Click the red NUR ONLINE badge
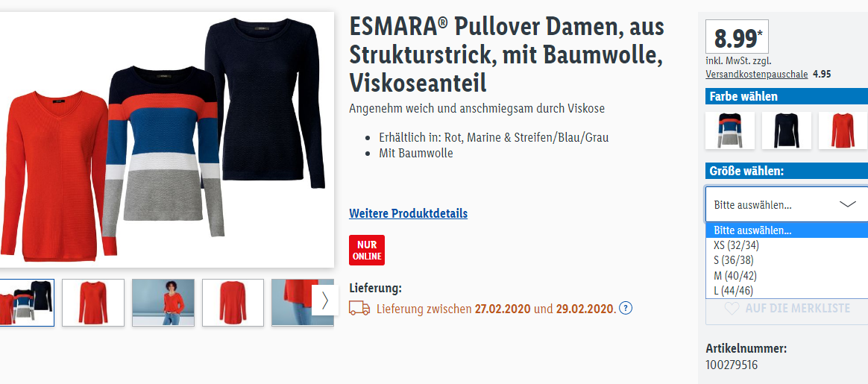Screen dimensions: 868x384 [x=367, y=250]
